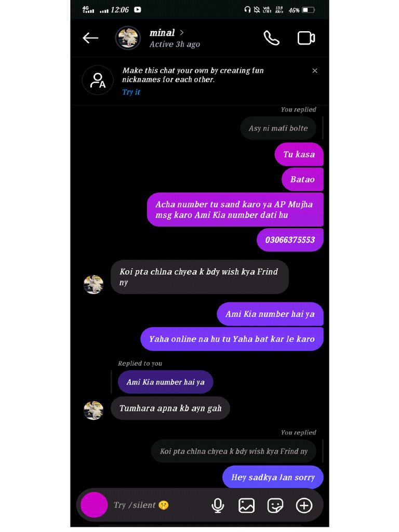The width and height of the screenshot is (399, 532).
Task: Open minal's chat details via name chevron
Action: tap(181, 33)
